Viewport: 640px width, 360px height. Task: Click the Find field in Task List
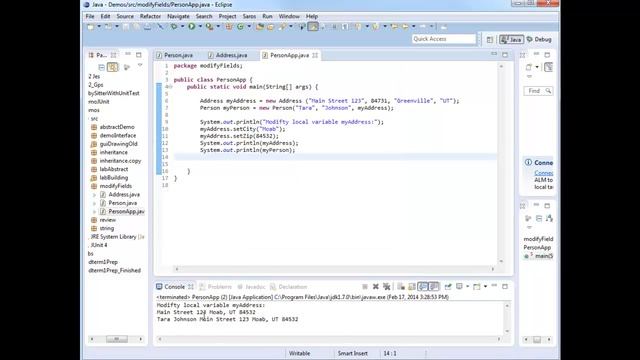[538, 91]
